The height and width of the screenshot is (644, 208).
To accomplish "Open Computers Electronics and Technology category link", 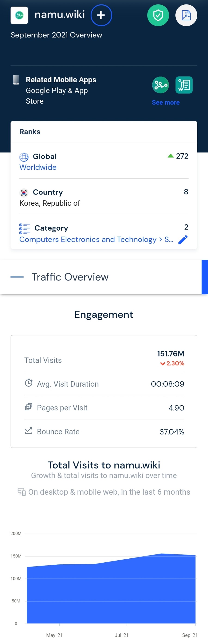I will pos(96,240).
